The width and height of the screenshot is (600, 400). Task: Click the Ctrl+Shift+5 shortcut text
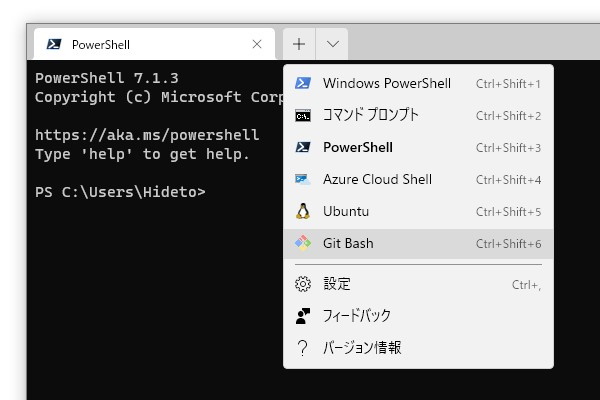[x=509, y=212]
